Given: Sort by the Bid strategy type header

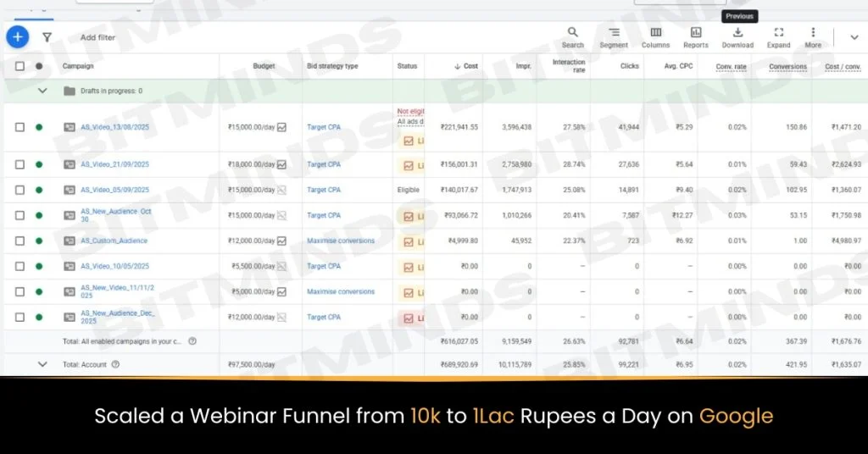Looking at the screenshot, I should pyautogui.click(x=332, y=66).
